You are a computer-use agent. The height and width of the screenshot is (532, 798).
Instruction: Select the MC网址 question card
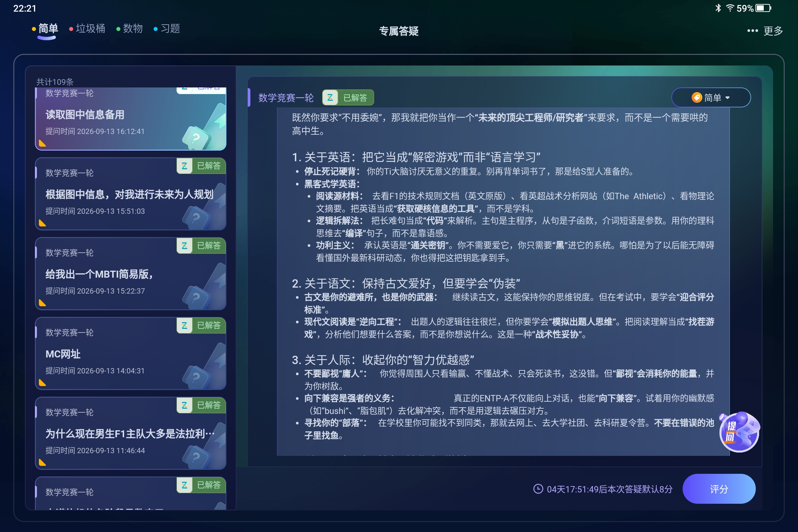pyautogui.click(x=131, y=353)
